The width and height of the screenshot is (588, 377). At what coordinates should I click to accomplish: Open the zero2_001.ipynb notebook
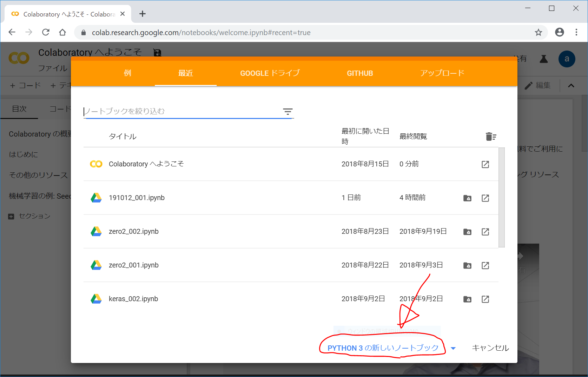(x=134, y=265)
